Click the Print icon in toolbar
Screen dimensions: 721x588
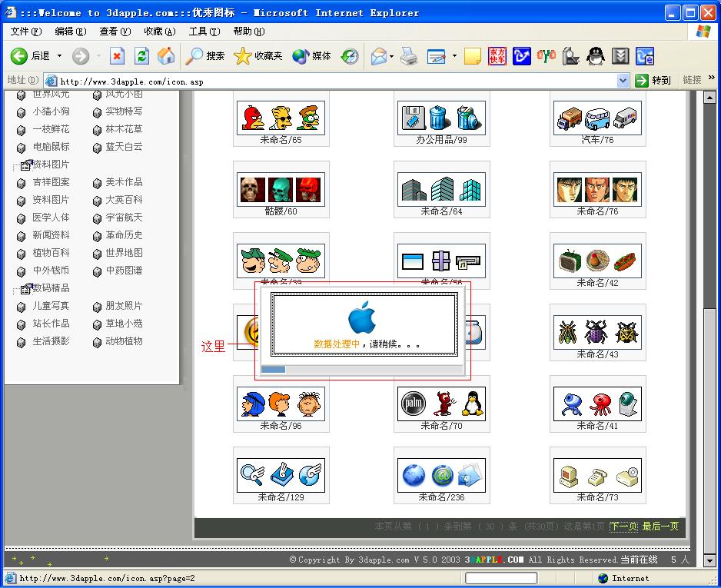409,56
